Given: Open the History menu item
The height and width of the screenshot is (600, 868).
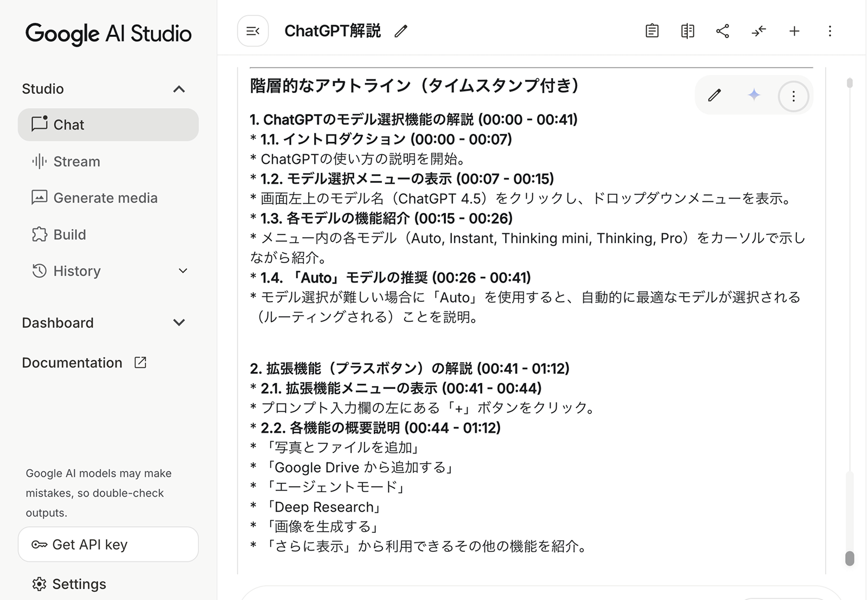Looking at the screenshot, I should tap(108, 271).
